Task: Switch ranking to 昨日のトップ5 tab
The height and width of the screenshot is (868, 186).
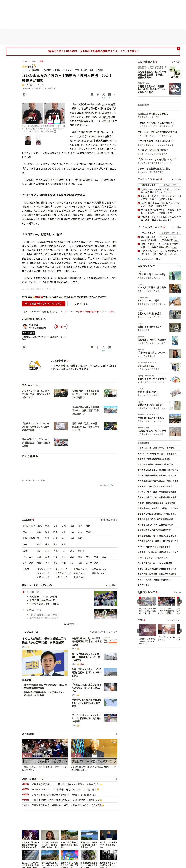Action: (170, 185)
